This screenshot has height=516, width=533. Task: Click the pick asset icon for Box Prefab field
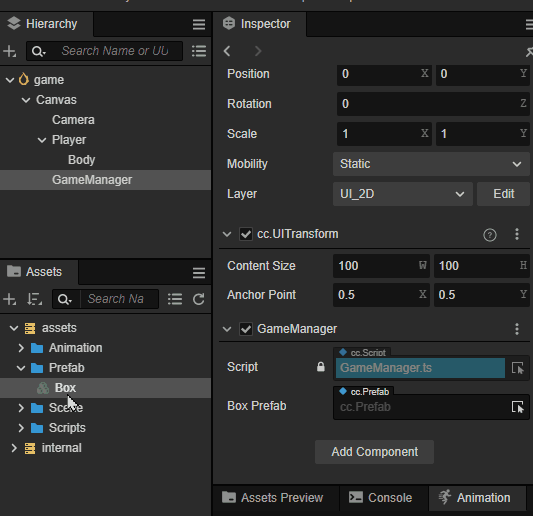pyautogui.click(x=518, y=407)
